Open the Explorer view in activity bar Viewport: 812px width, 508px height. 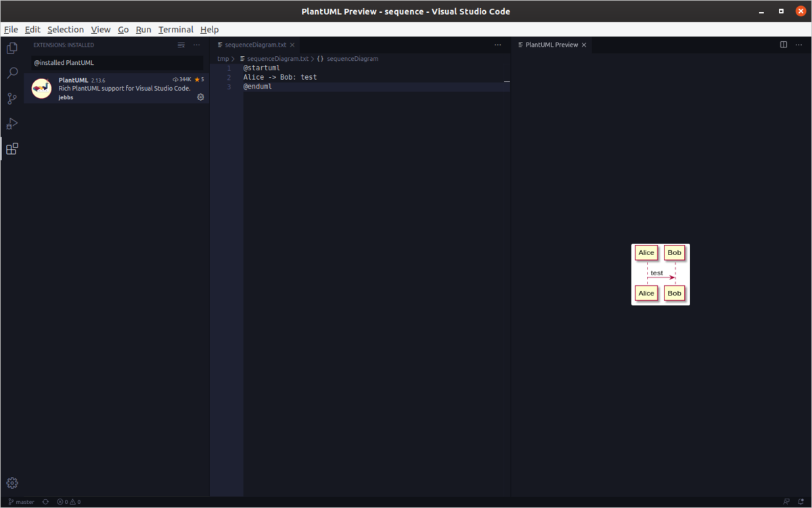(12, 48)
